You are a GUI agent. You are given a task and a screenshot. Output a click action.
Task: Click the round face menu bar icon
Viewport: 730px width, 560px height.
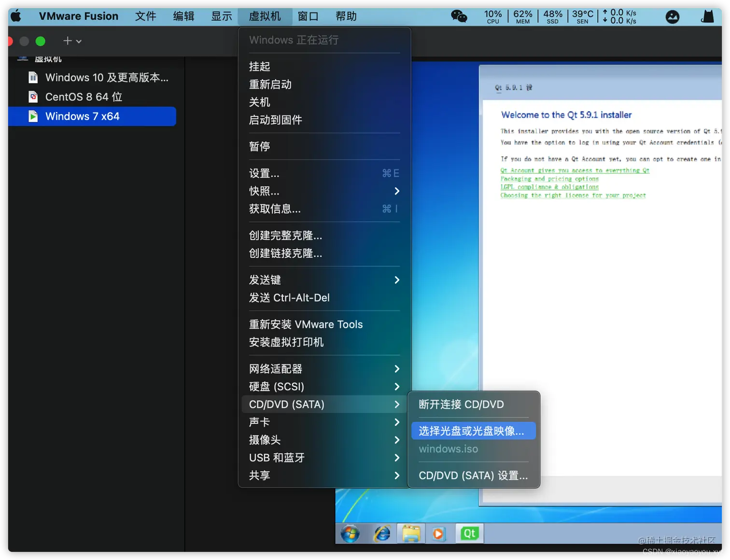672,17
